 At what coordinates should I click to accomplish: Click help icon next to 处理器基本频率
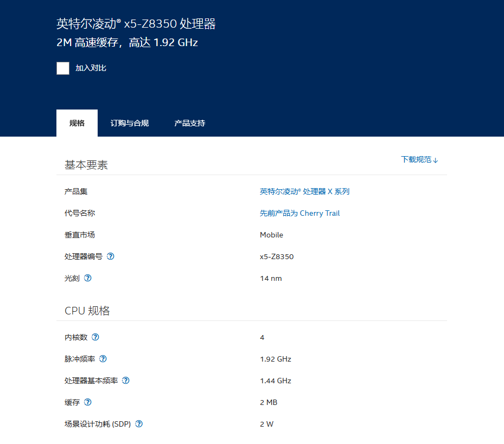(126, 381)
